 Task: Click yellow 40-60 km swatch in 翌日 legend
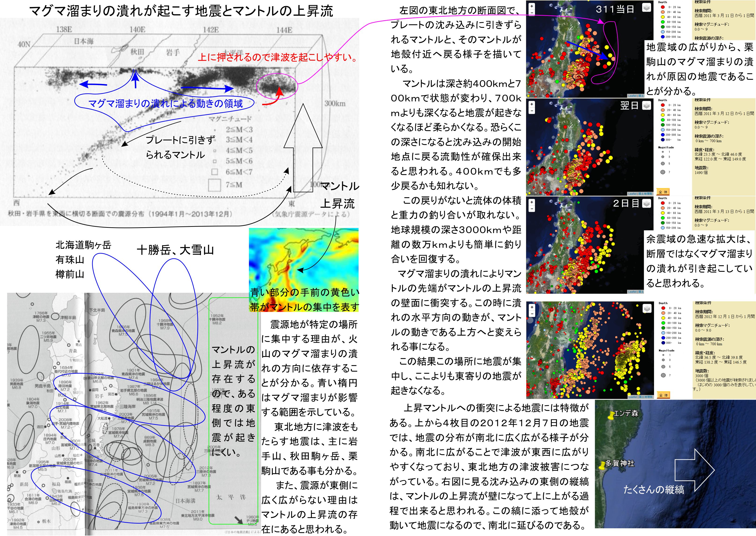click(x=663, y=115)
